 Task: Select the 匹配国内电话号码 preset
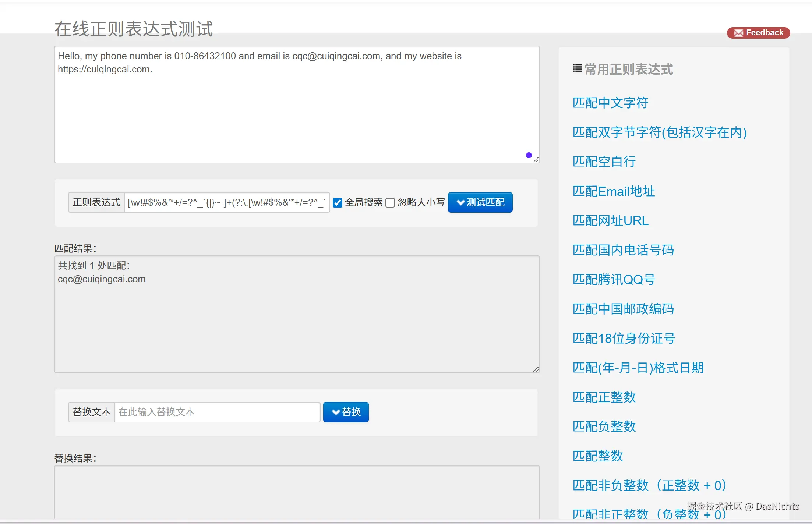pyautogui.click(x=623, y=250)
